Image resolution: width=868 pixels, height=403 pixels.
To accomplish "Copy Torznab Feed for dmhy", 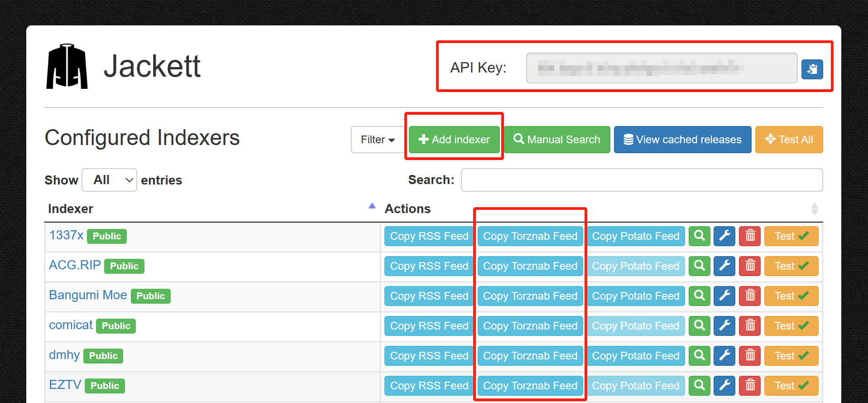I will click(530, 356).
